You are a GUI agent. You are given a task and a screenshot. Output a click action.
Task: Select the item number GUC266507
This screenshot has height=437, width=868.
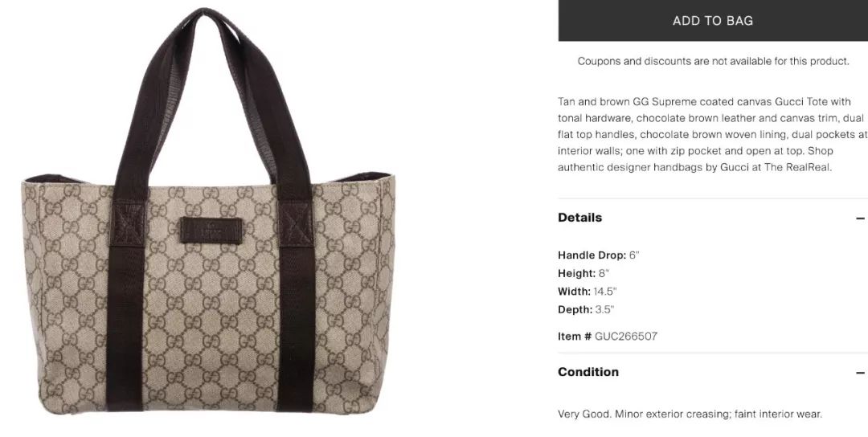(626, 337)
